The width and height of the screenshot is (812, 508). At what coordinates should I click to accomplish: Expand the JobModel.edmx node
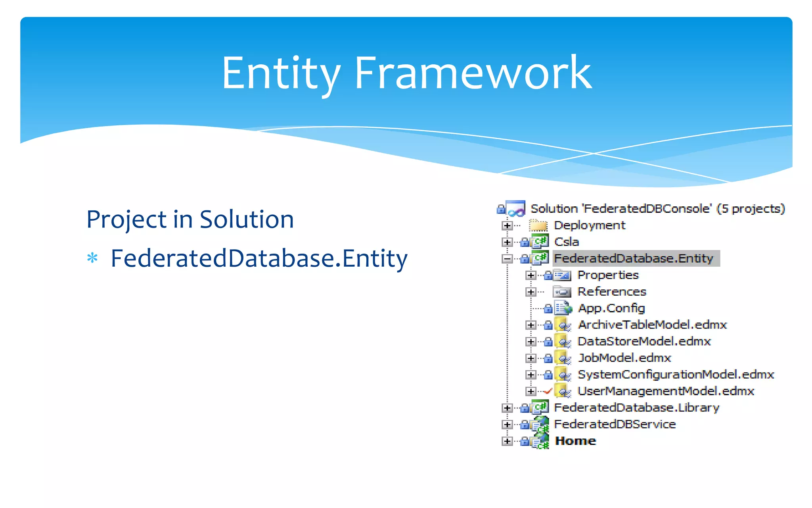(x=531, y=358)
